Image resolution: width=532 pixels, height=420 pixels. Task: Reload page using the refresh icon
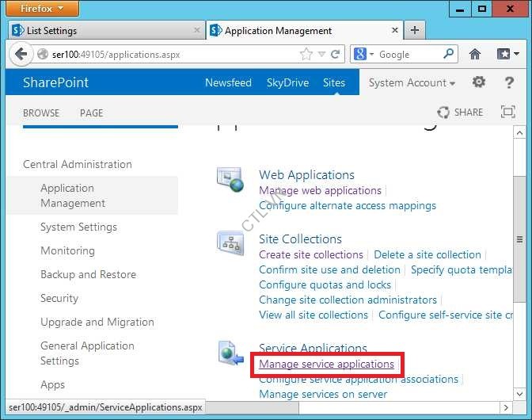336,55
